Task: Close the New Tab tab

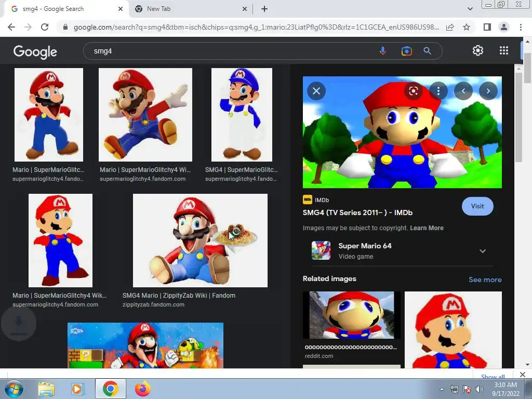Action: coord(245,9)
